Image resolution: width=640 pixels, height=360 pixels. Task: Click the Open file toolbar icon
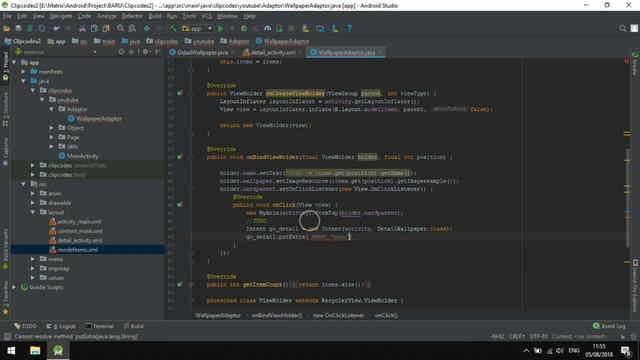coord(7,29)
